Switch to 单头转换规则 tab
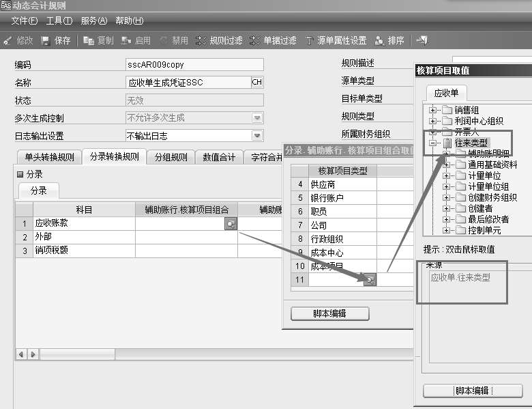This screenshot has width=532, height=409. pyautogui.click(x=49, y=157)
